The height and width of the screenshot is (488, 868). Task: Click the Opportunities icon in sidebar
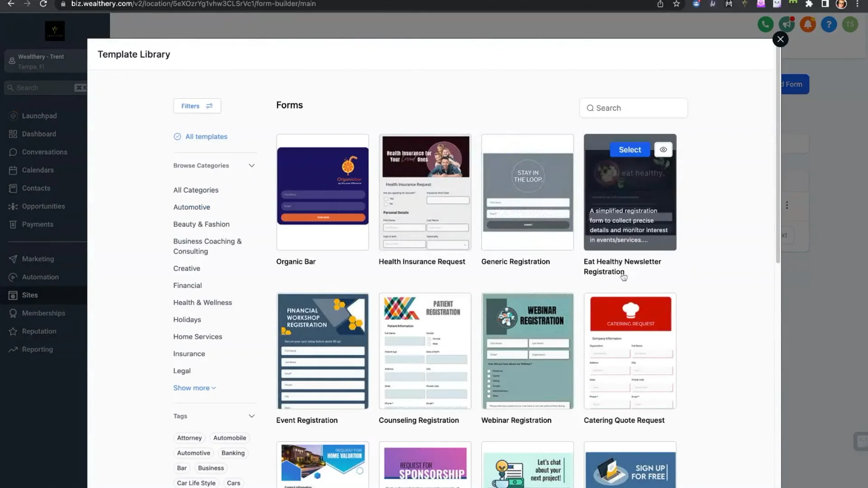pyautogui.click(x=13, y=206)
